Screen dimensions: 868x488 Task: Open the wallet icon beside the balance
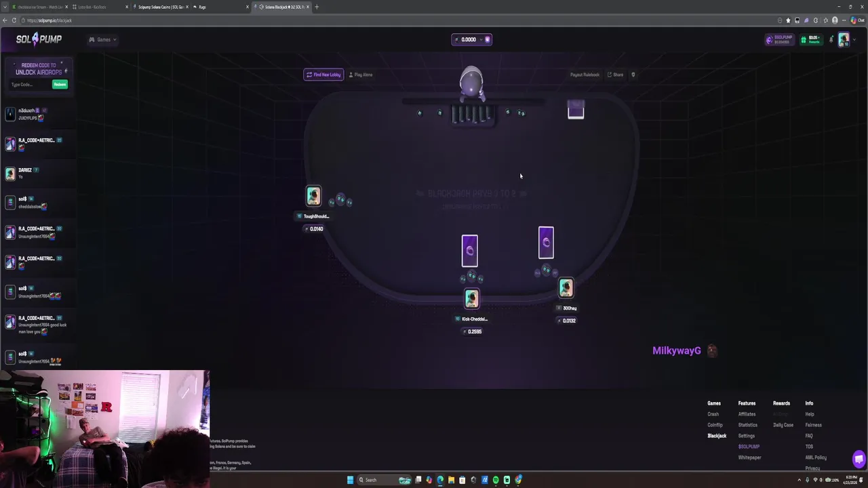[x=487, y=39]
